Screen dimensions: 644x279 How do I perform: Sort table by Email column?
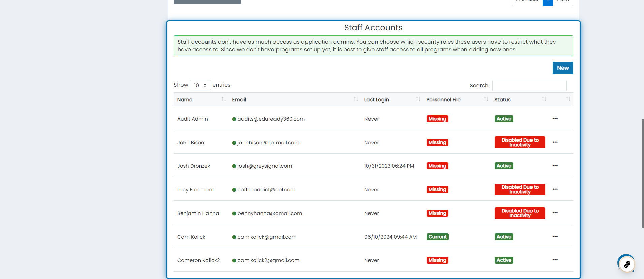point(295,99)
